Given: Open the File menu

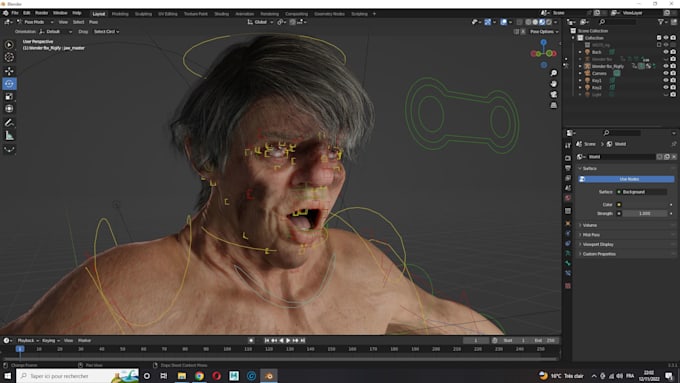Looking at the screenshot, I should click(x=15, y=13).
